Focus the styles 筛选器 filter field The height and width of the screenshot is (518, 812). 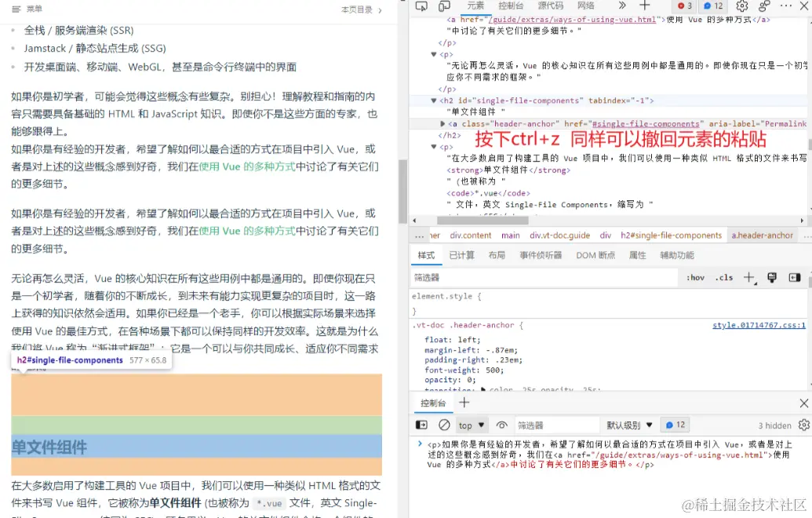tap(544, 278)
